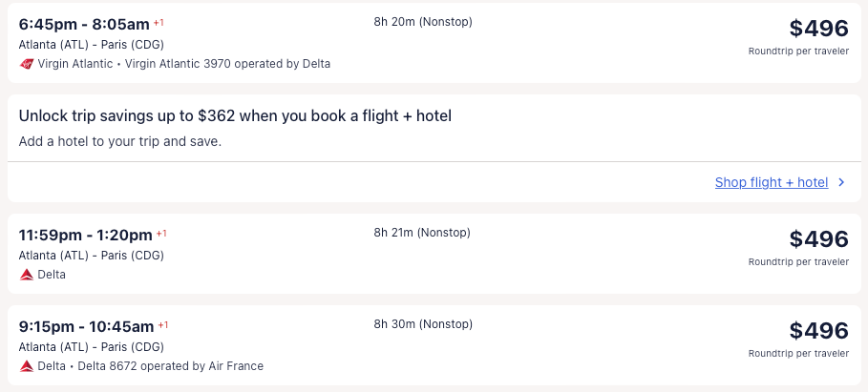
Task: Click the +1 day indicator on 6:45pm flight
Action: pos(159,22)
